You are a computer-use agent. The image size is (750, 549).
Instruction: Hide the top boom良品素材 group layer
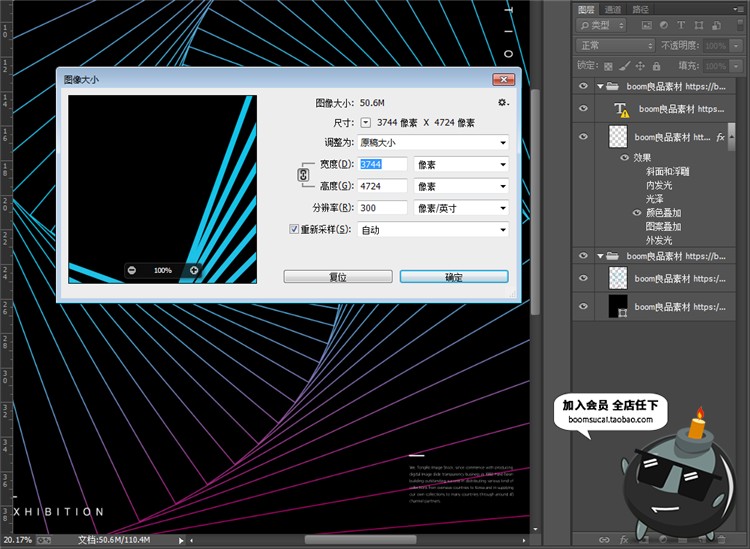point(584,87)
